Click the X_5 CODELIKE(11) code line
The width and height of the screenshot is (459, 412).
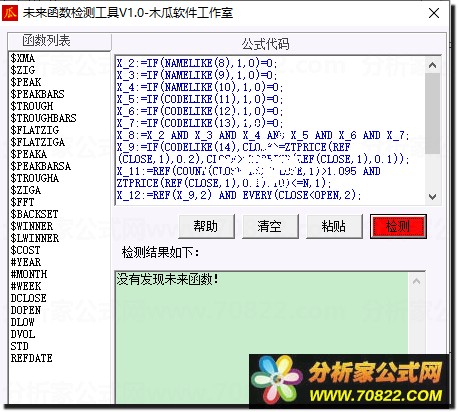(200, 99)
